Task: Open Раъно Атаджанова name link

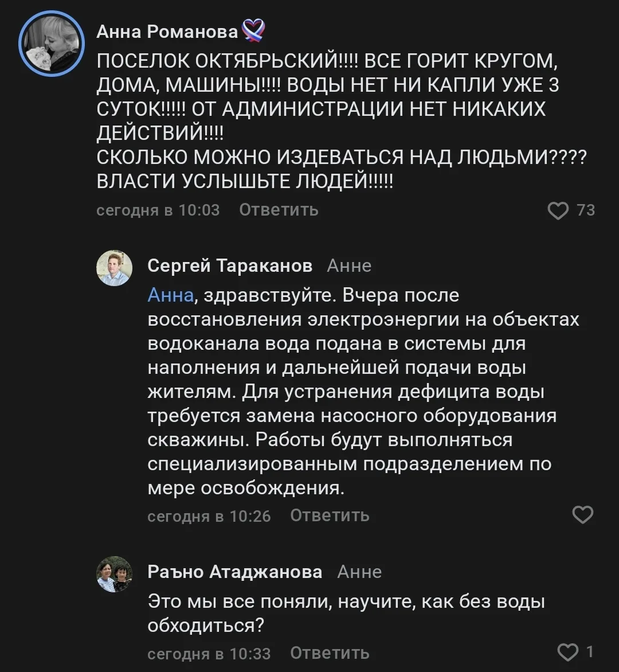Action: point(235,572)
